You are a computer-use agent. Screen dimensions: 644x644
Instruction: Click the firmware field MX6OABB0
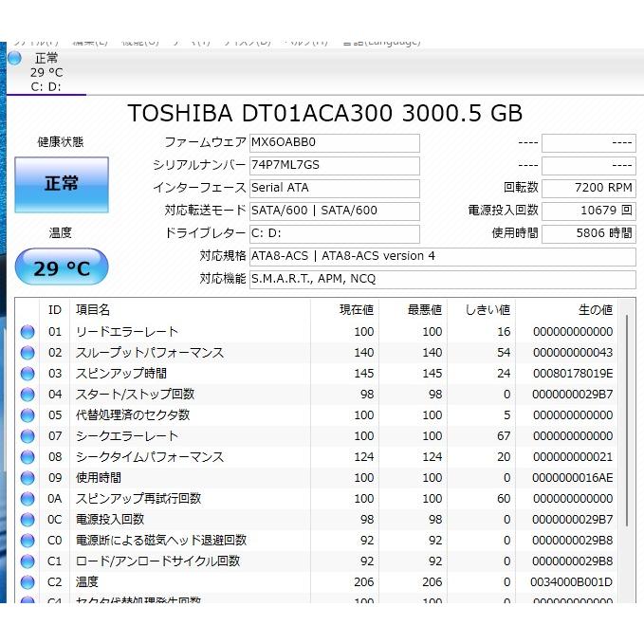click(335, 143)
